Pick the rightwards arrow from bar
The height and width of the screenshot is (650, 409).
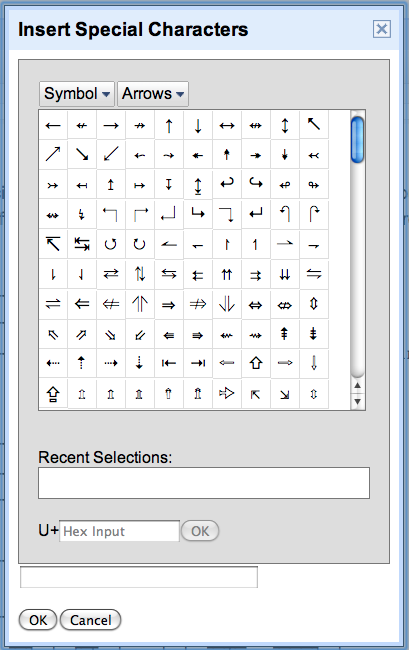pyautogui.click(x=140, y=184)
